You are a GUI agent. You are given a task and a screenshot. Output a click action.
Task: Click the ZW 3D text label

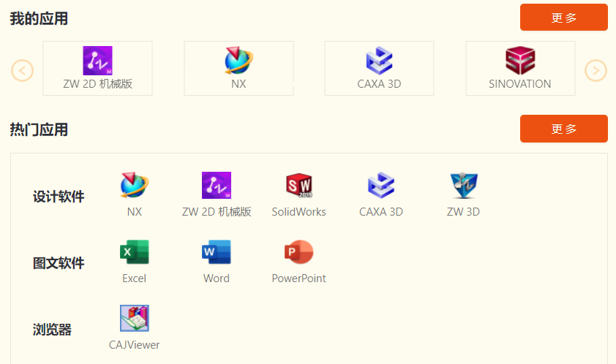(x=464, y=212)
